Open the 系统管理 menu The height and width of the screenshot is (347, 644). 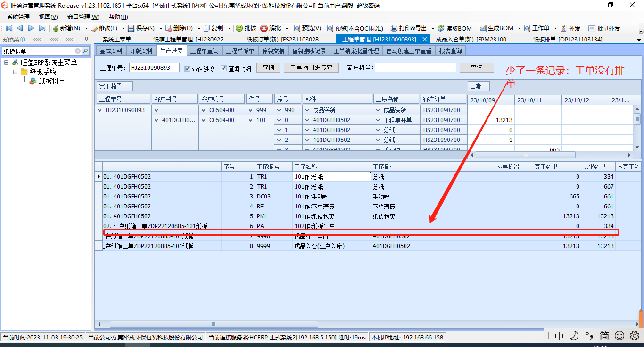(x=18, y=17)
